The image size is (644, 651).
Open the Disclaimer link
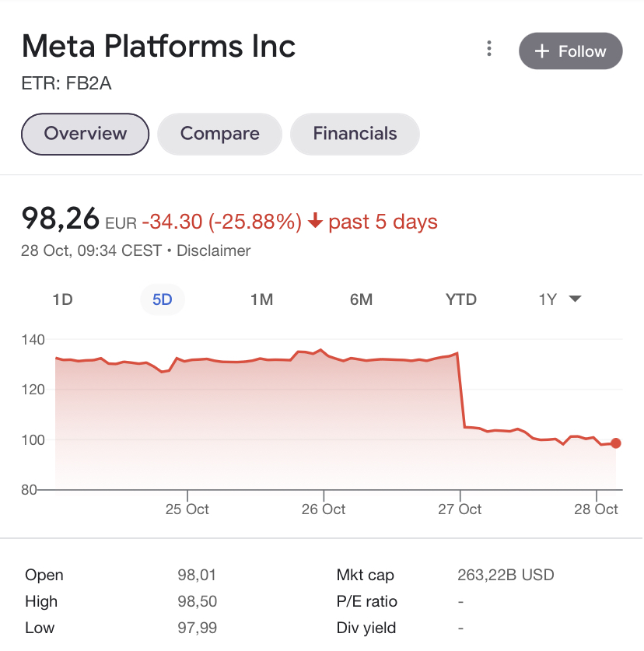point(213,250)
